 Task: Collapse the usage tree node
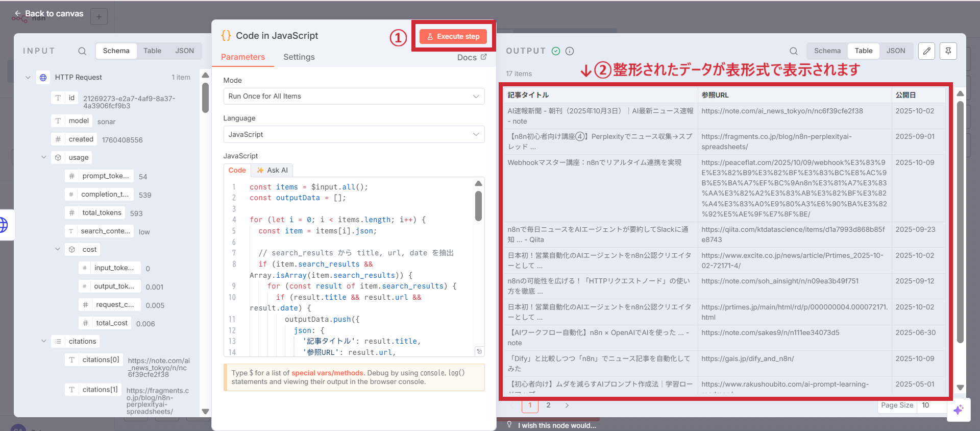[44, 157]
